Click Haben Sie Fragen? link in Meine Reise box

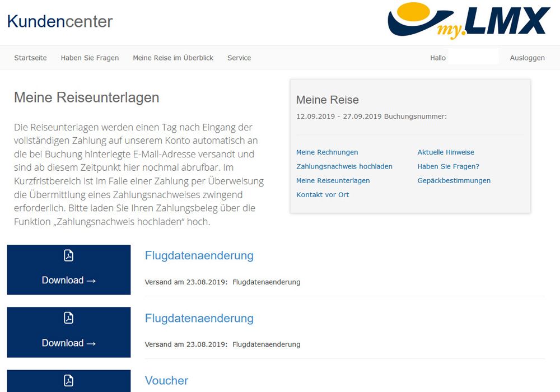pos(448,166)
